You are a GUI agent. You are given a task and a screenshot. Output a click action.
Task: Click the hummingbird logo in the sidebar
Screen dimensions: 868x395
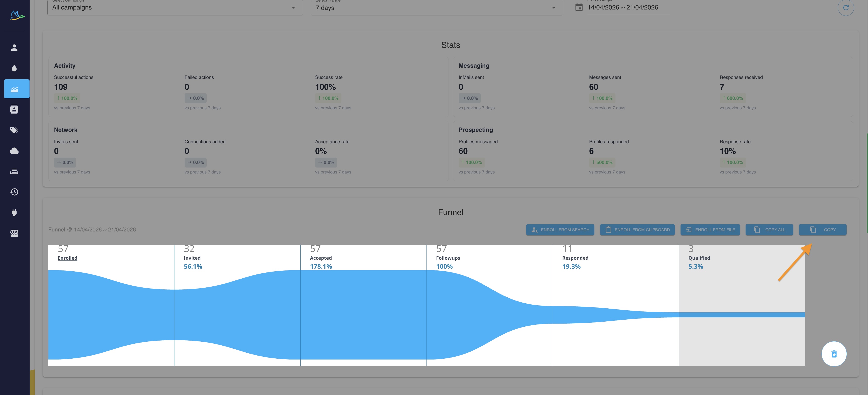coord(17,15)
